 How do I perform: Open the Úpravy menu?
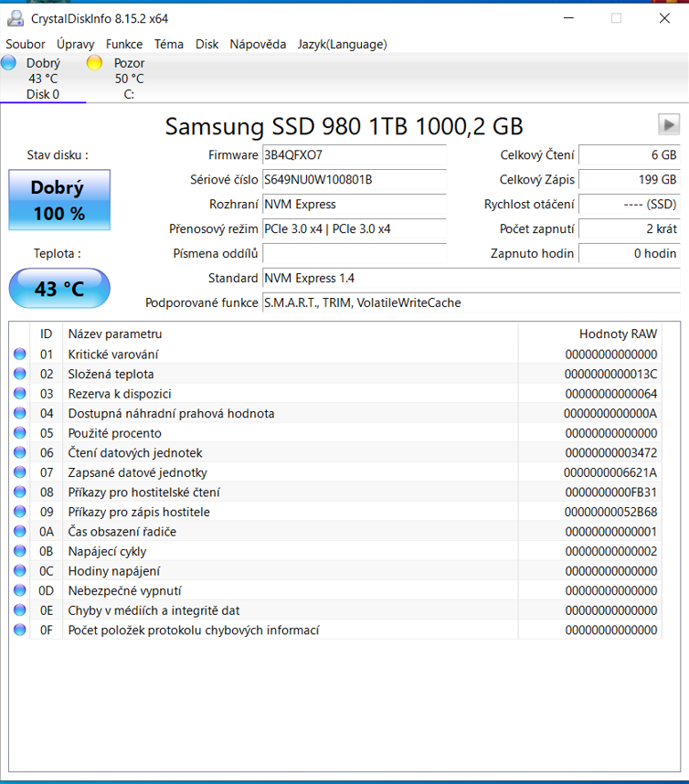pyautogui.click(x=75, y=44)
